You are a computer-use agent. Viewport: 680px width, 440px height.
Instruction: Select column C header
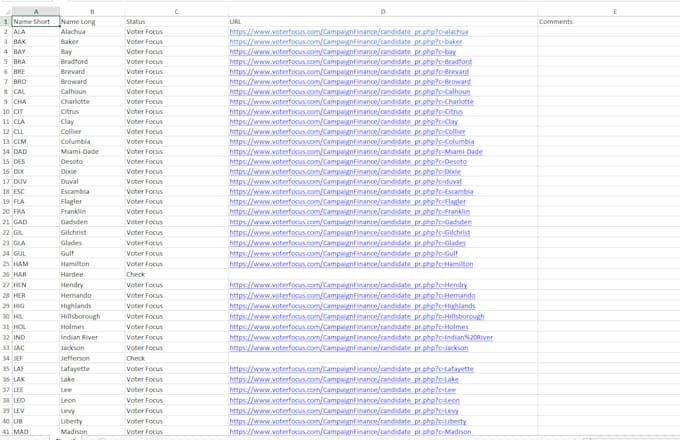[x=177, y=12]
